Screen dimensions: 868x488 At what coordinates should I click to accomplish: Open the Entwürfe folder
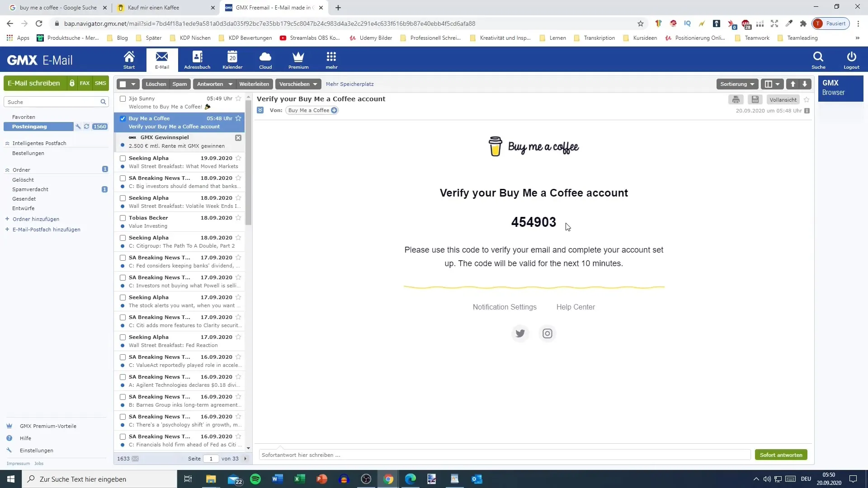23,208
